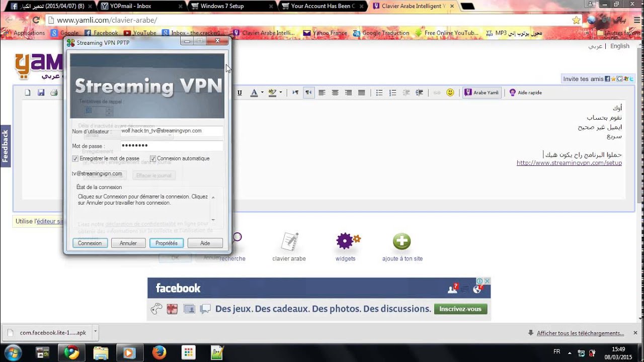Open font color dropdown arrow
The width and height of the screenshot is (644, 362).
(262, 93)
